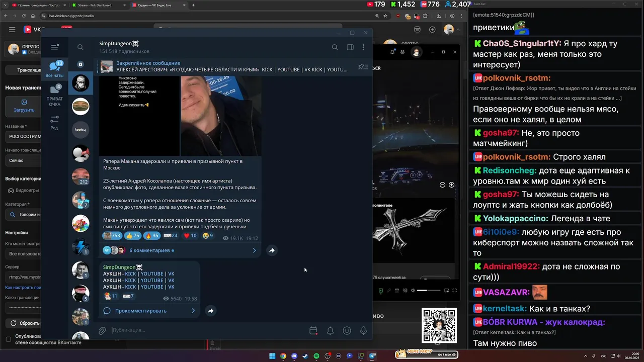The height and width of the screenshot is (362, 644).
Task: Add crying reaction with 9 count
Action: [208, 236]
